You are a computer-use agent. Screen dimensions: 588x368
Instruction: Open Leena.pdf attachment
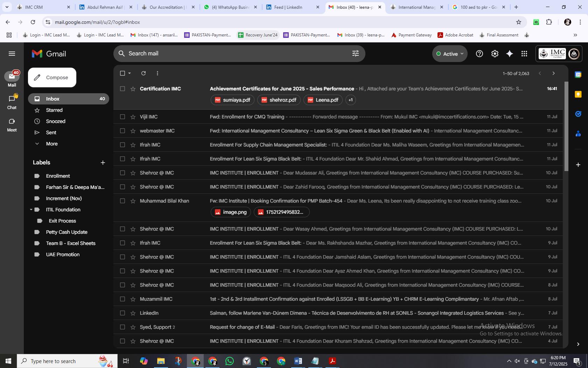pos(323,100)
